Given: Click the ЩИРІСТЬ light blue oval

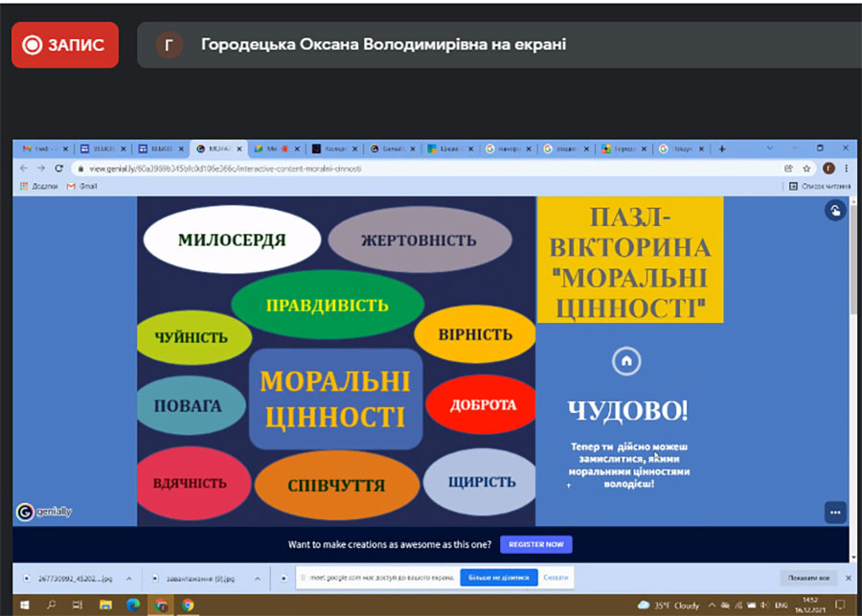Looking at the screenshot, I should (480, 482).
